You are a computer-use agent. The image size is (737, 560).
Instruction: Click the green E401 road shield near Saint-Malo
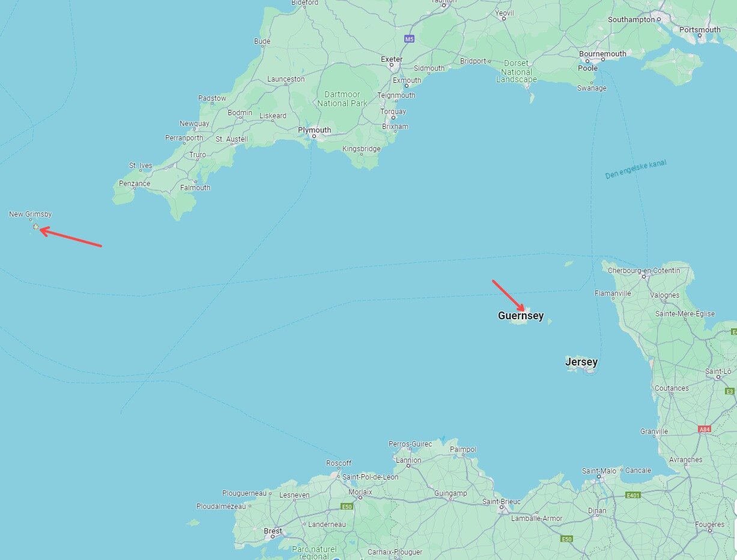[x=632, y=495]
